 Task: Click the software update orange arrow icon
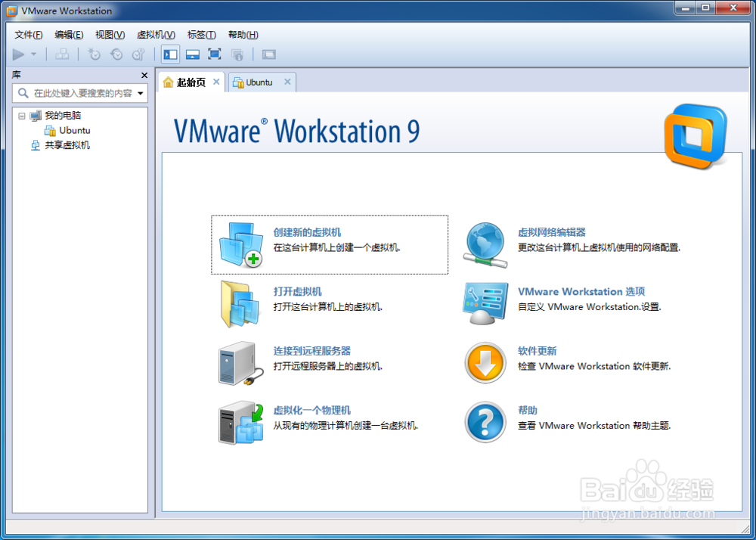(x=485, y=363)
